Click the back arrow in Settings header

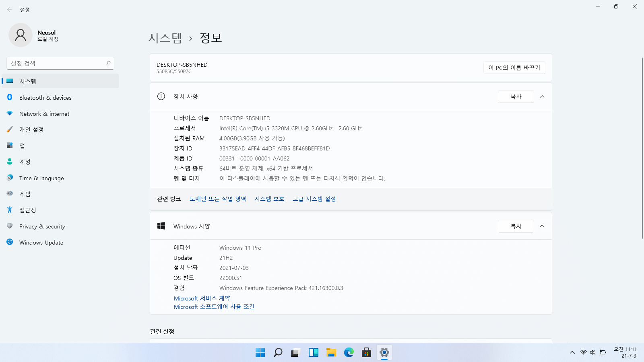[x=10, y=10]
